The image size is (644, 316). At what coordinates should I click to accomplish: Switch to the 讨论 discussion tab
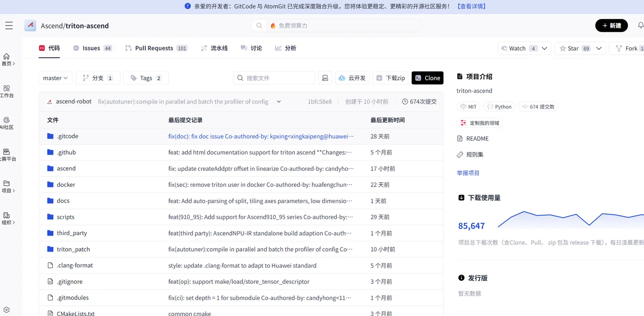[x=252, y=48]
